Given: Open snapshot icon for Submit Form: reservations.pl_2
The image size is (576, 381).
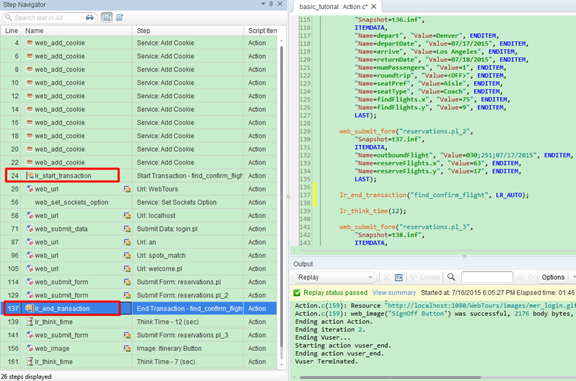Looking at the screenshot, I should click(127, 295).
